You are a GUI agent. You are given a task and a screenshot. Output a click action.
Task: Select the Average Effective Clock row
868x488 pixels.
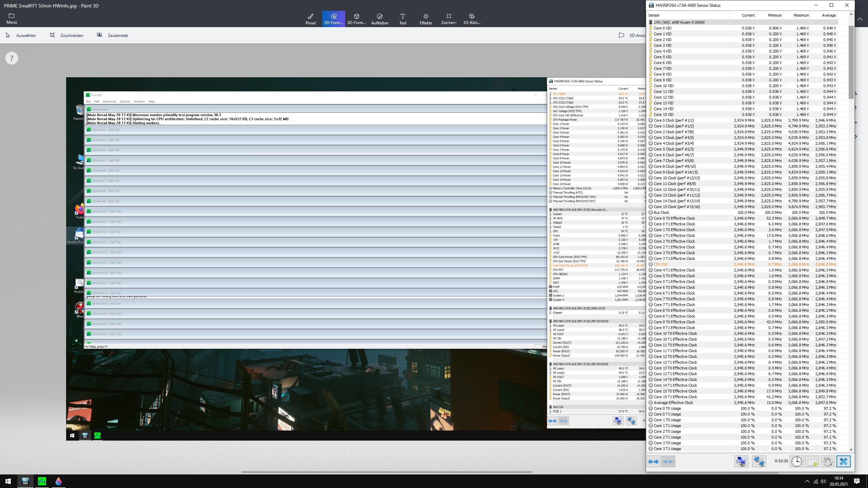coord(743,403)
